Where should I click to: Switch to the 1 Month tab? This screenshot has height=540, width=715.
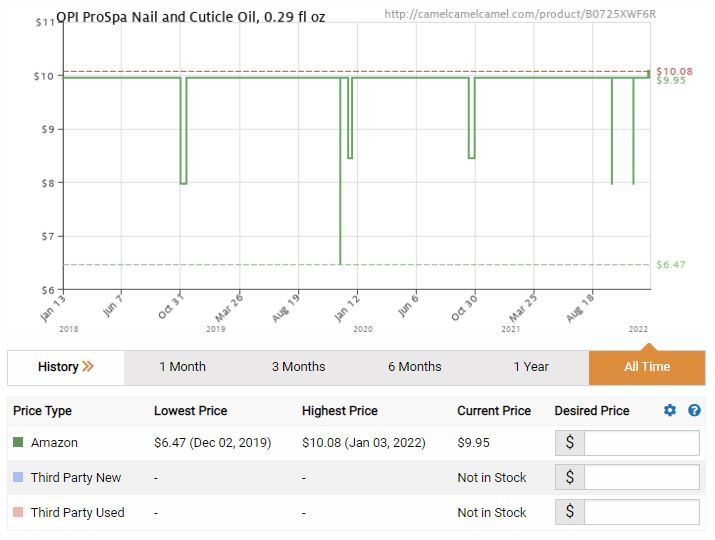coord(182,367)
